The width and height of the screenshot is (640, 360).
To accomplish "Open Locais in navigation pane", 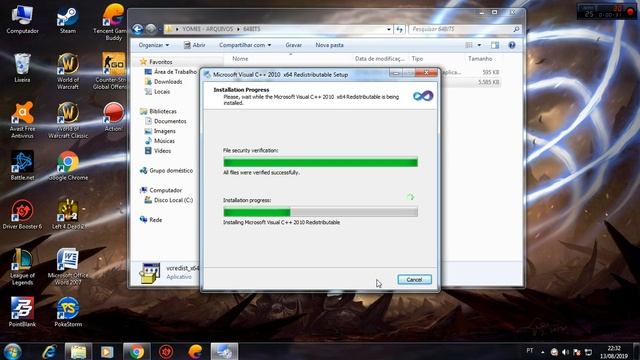I will pos(158,91).
